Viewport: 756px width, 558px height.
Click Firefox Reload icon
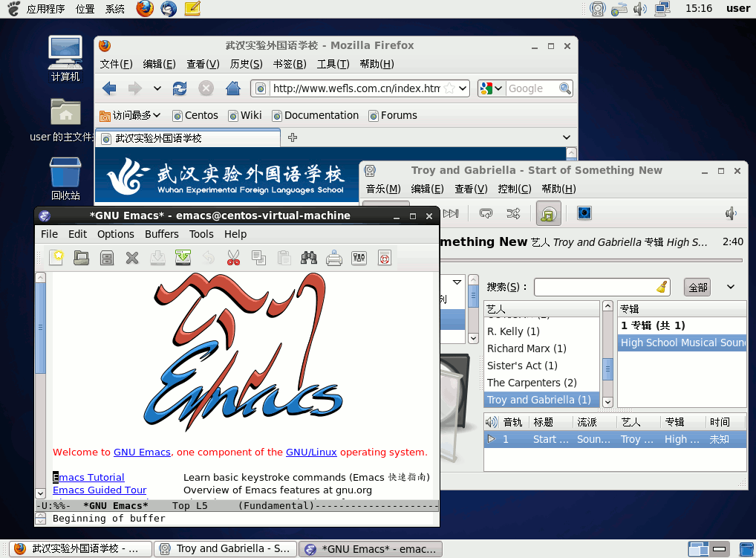click(180, 88)
